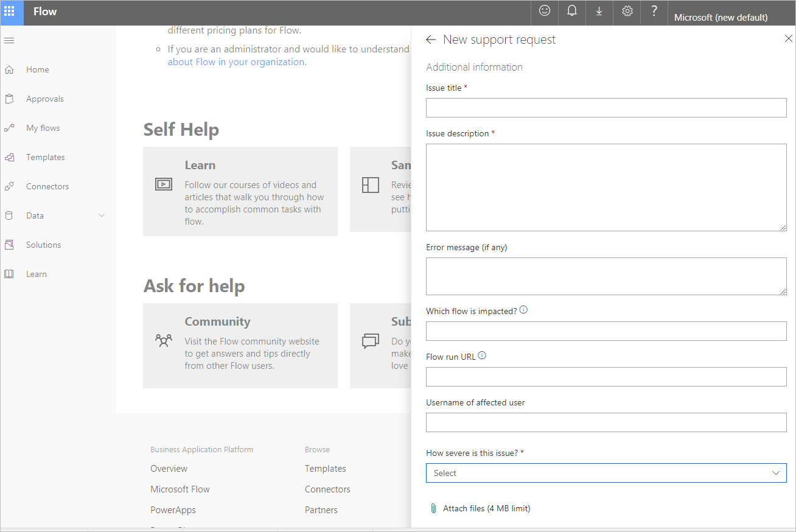Toggle the hamburger navigation menu
This screenshot has height=532, width=796.
tap(9, 41)
